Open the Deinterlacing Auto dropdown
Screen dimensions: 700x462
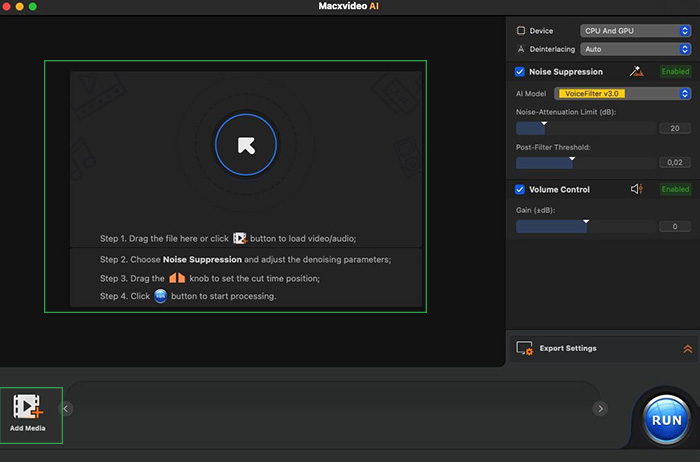[x=635, y=49]
